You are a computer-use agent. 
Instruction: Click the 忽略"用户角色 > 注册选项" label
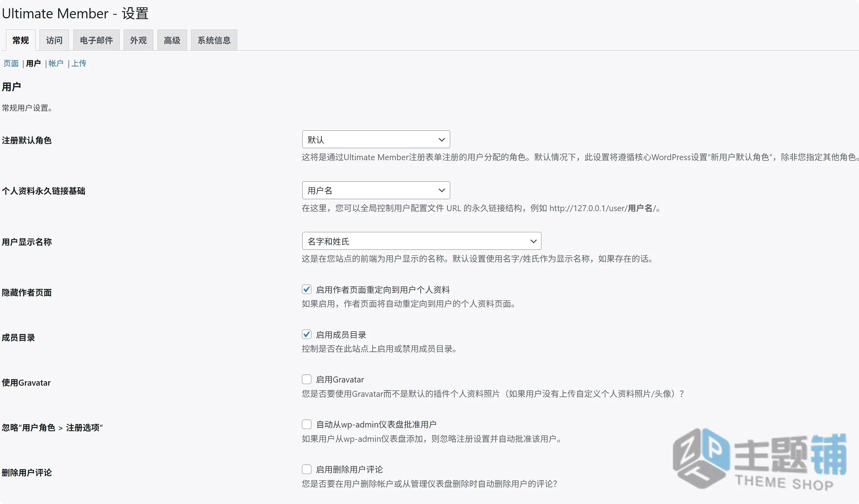tap(52, 428)
